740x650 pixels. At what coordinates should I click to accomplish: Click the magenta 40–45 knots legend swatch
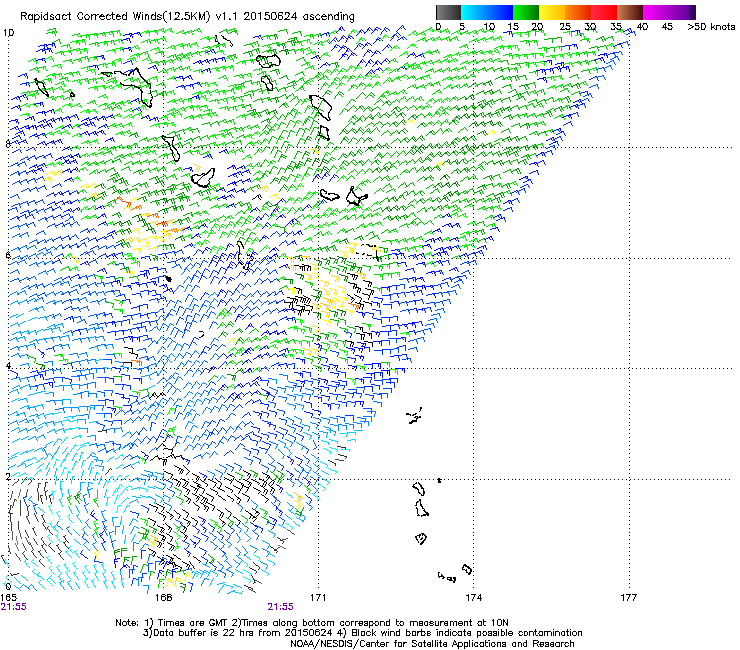(656, 12)
